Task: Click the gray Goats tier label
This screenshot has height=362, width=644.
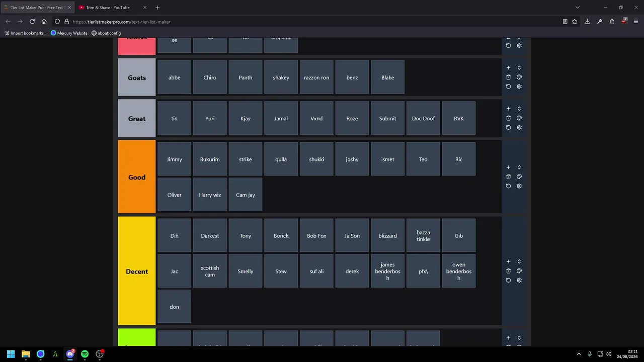Action: 137,77
